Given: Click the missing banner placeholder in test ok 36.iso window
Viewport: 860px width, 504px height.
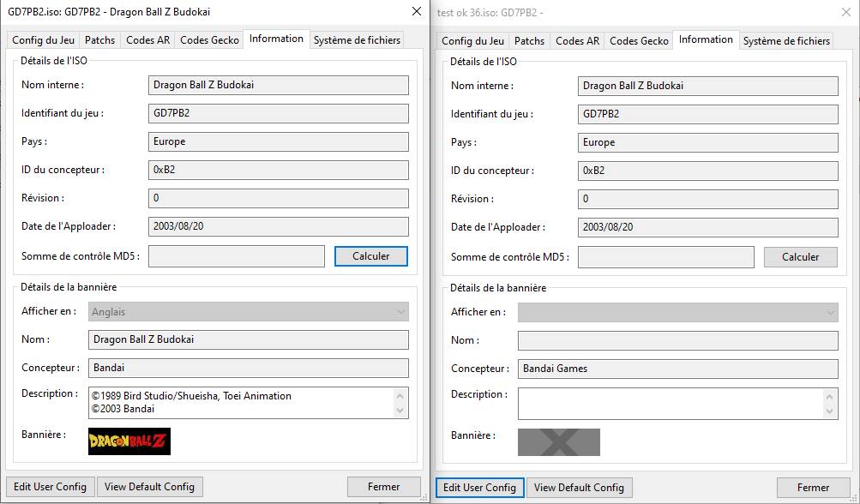Looking at the screenshot, I should tap(559, 442).
